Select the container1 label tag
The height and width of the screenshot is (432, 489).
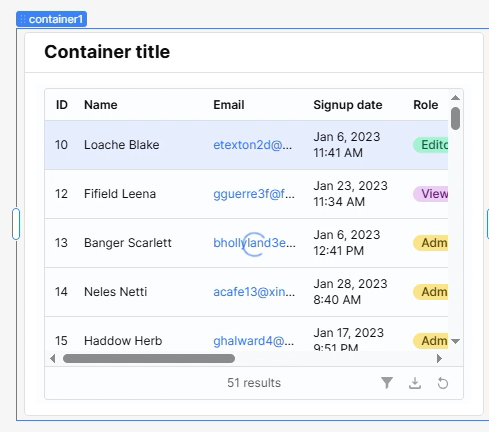[52, 19]
